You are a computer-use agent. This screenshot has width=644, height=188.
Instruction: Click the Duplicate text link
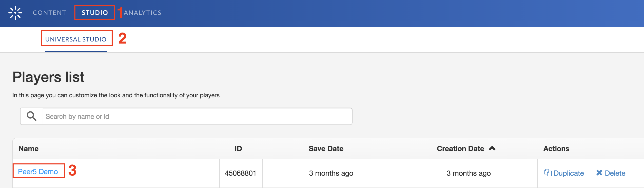click(x=569, y=173)
